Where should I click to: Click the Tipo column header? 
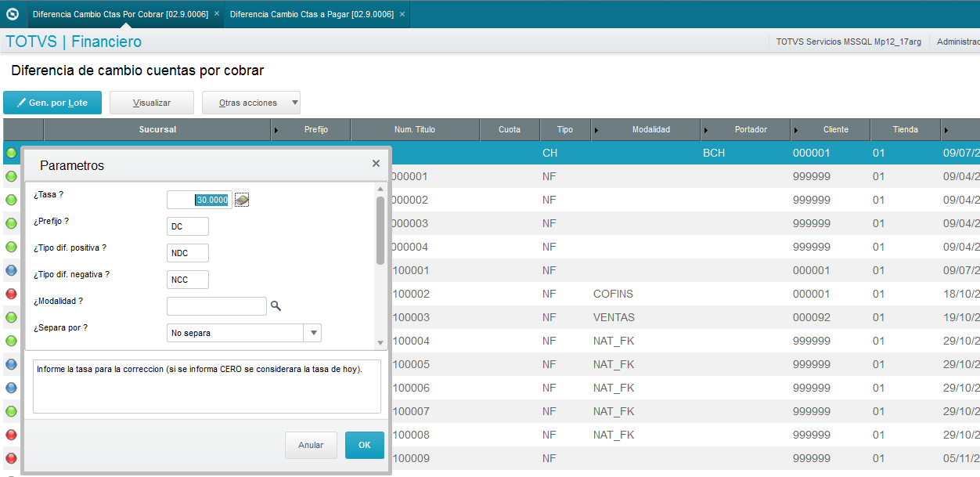564,129
